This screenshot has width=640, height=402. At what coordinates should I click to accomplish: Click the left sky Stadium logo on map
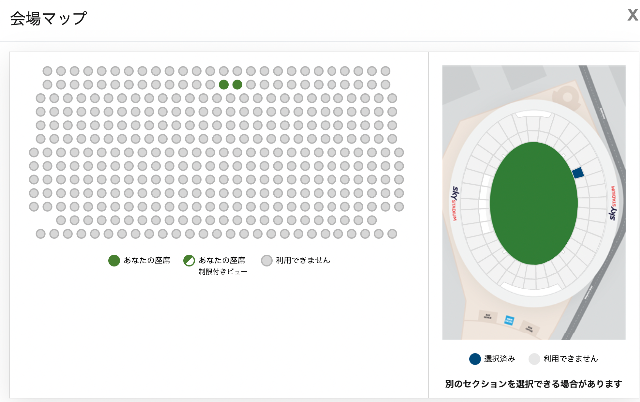click(x=455, y=203)
